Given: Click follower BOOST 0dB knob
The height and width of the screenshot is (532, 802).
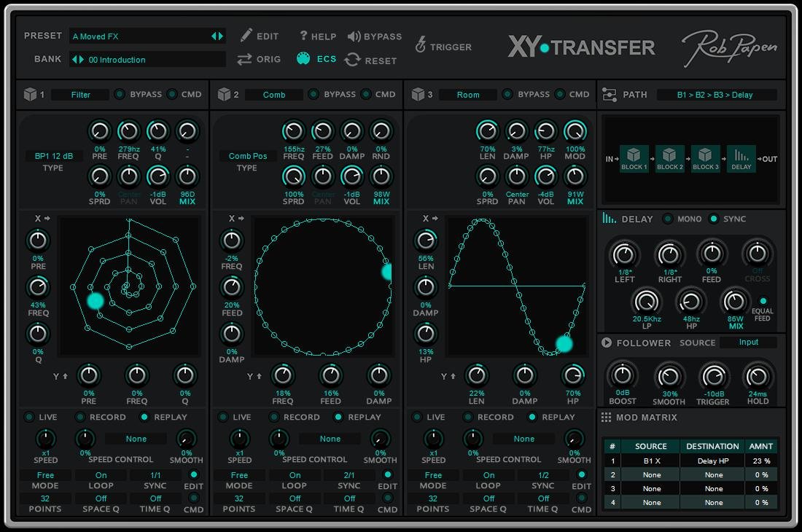Looking at the screenshot, I should (622, 375).
